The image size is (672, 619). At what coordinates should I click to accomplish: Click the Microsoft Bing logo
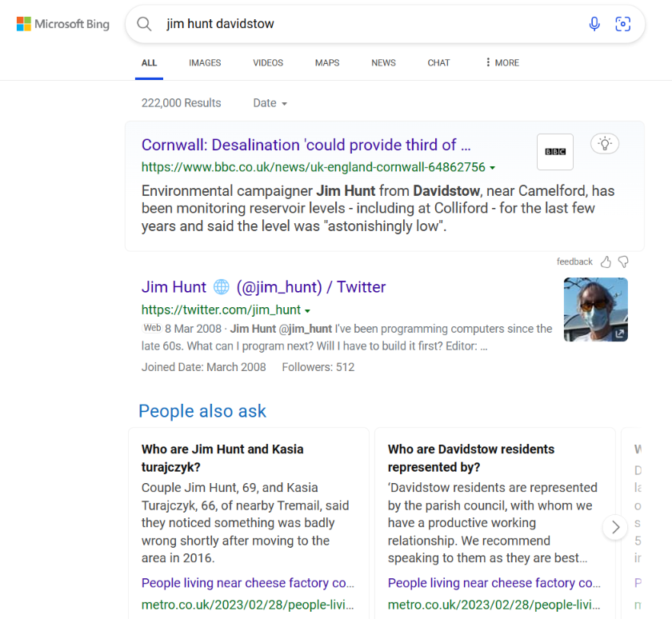pos(63,24)
